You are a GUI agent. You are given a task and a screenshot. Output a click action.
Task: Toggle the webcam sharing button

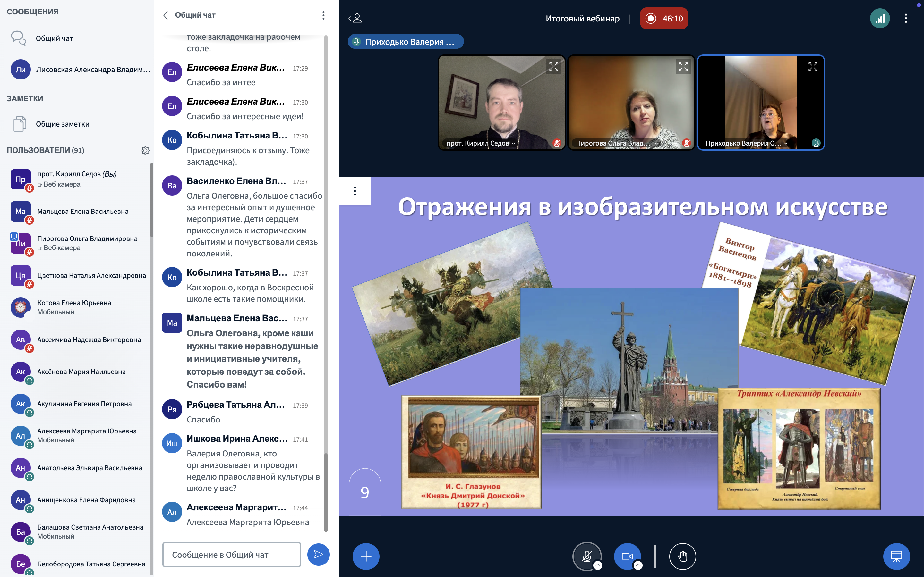(x=627, y=556)
